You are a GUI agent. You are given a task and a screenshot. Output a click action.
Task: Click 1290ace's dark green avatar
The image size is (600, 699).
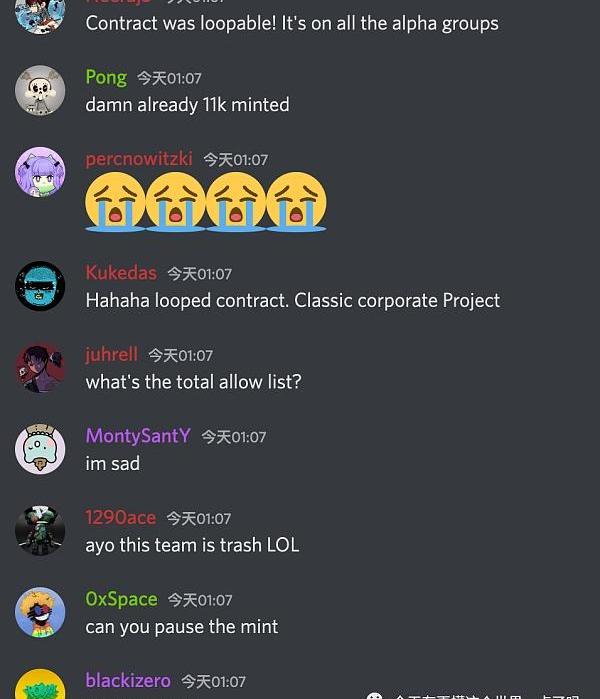[40, 530]
